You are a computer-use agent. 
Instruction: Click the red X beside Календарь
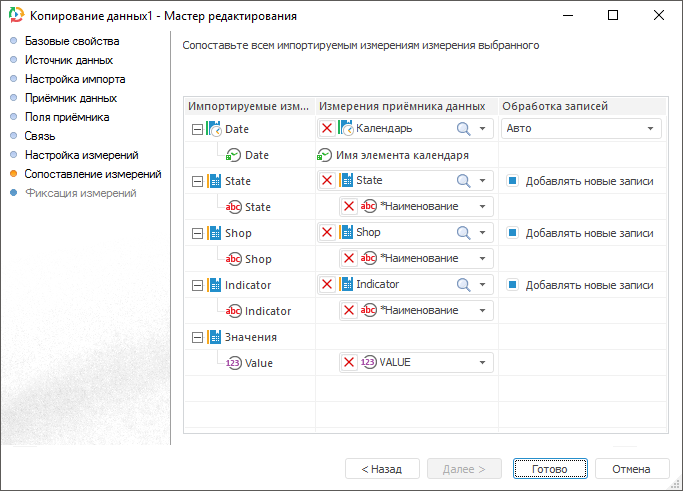pyautogui.click(x=327, y=128)
